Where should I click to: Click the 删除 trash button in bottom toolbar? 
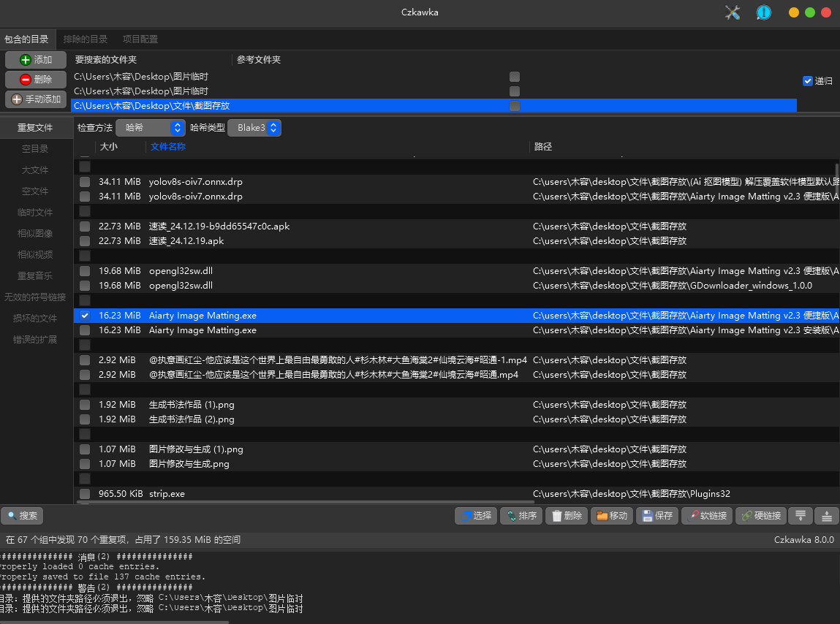pos(567,516)
